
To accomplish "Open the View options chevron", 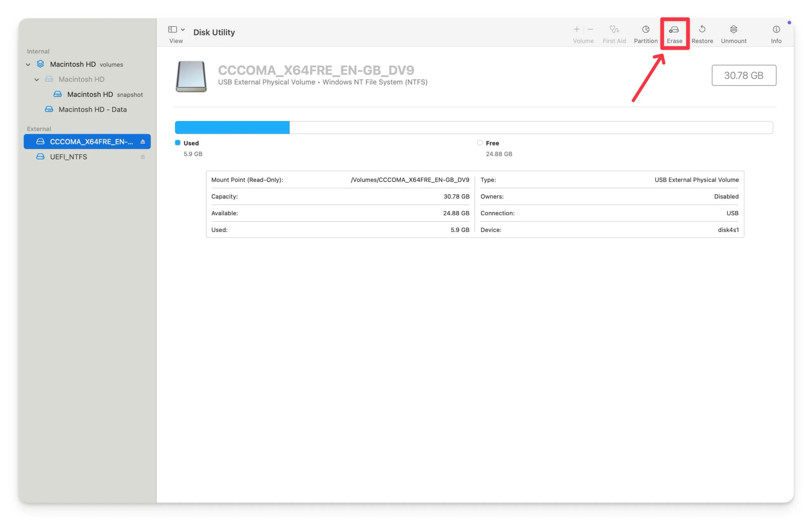I will pos(183,30).
